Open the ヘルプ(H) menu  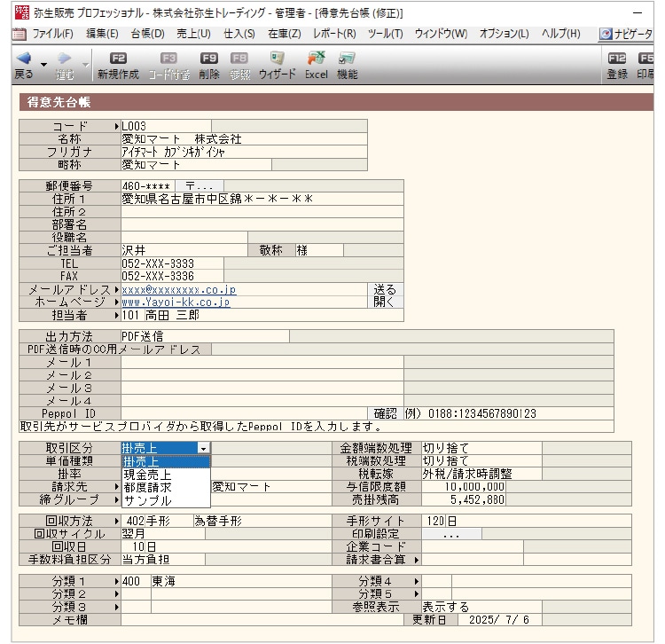point(560,34)
